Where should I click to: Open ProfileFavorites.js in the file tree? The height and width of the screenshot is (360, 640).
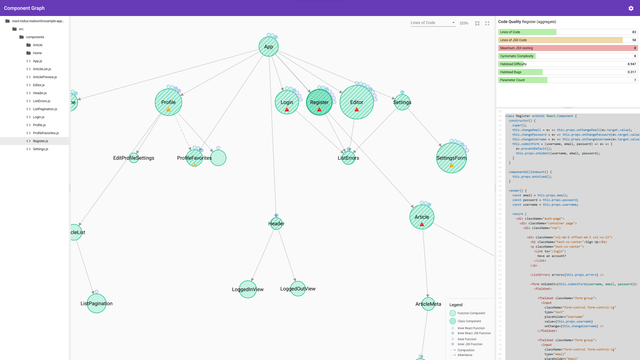42,133
